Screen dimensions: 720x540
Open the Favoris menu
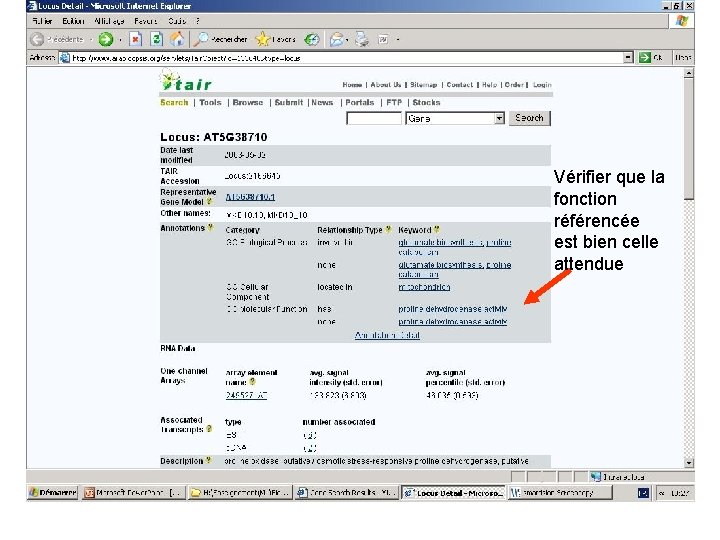146,21
